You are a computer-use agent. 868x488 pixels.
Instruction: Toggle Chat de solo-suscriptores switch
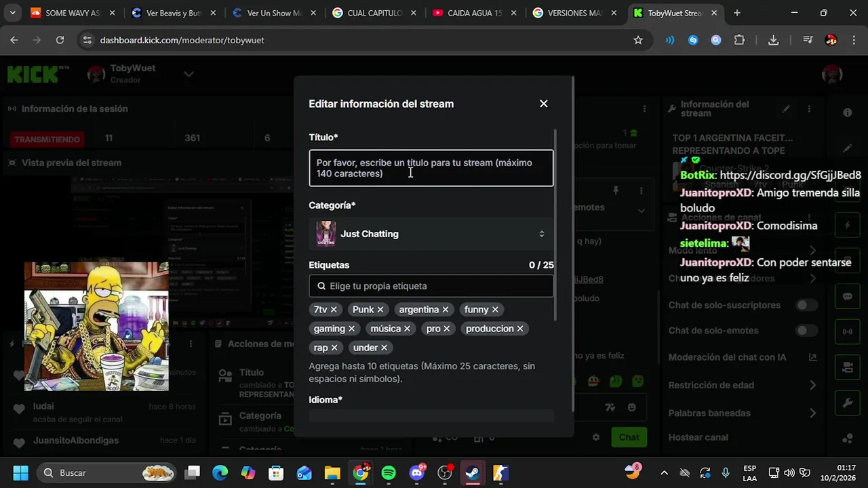(x=806, y=305)
